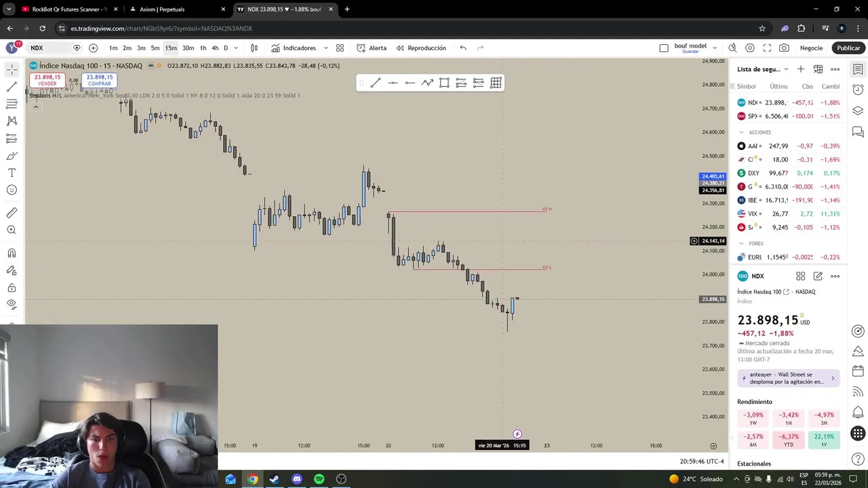The image size is (868, 488).
Task: Open the Fibonacci retracement tools
Action: point(12,104)
